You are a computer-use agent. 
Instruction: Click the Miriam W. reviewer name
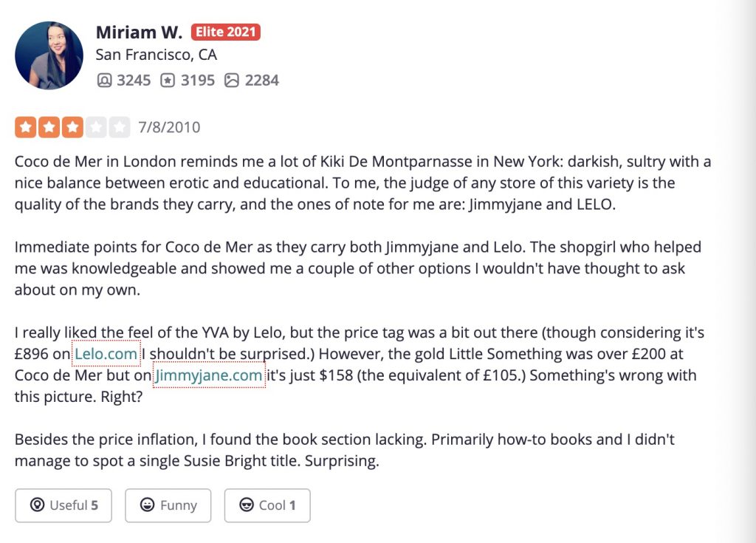pyautogui.click(x=139, y=33)
